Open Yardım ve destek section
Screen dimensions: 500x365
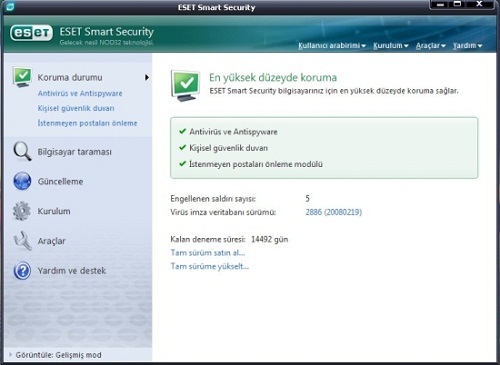tap(72, 270)
